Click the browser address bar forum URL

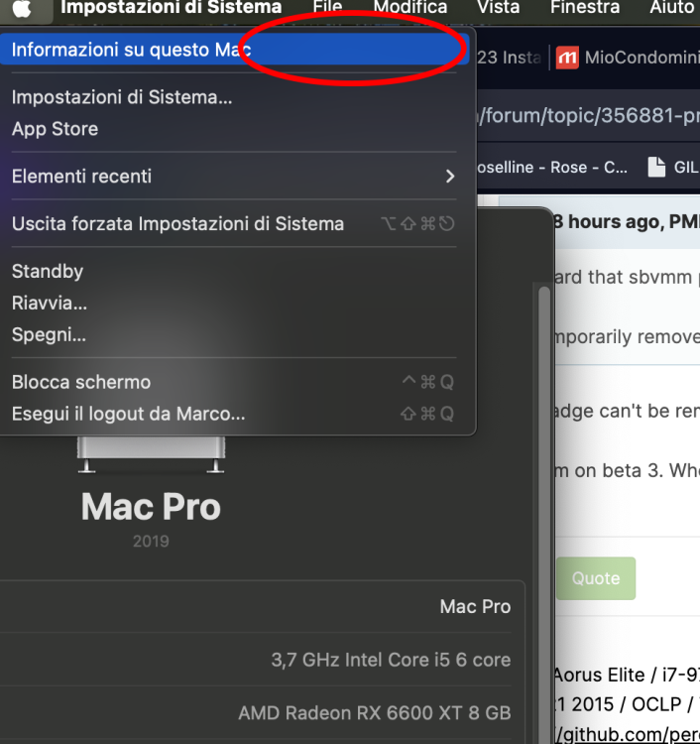coord(589,116)
